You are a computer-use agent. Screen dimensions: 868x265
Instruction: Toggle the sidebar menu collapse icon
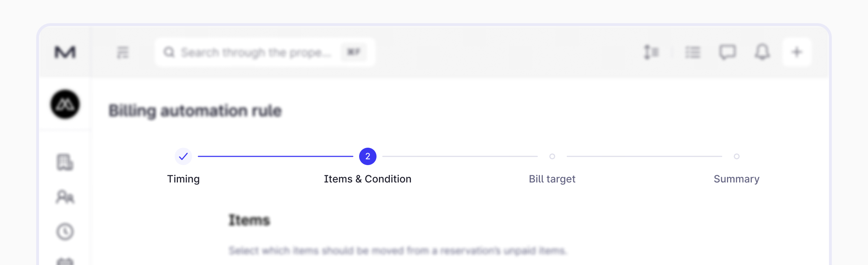click(123, 52)
